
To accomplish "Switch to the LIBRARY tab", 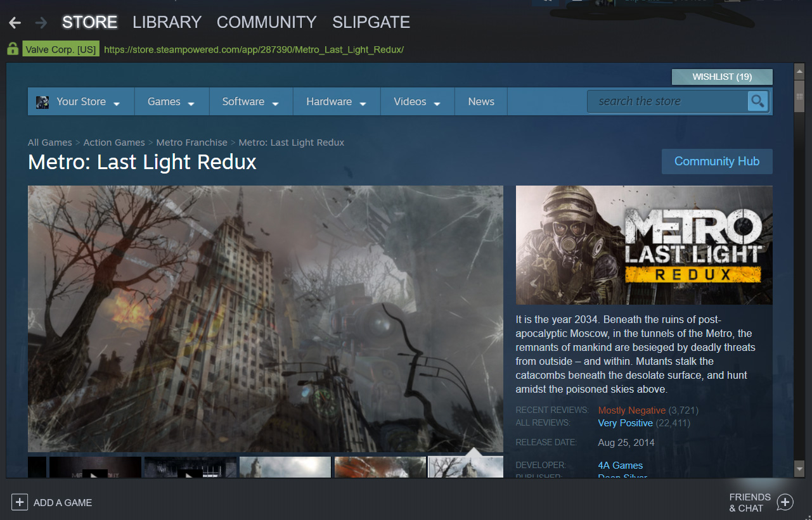I will pos(167,22).
